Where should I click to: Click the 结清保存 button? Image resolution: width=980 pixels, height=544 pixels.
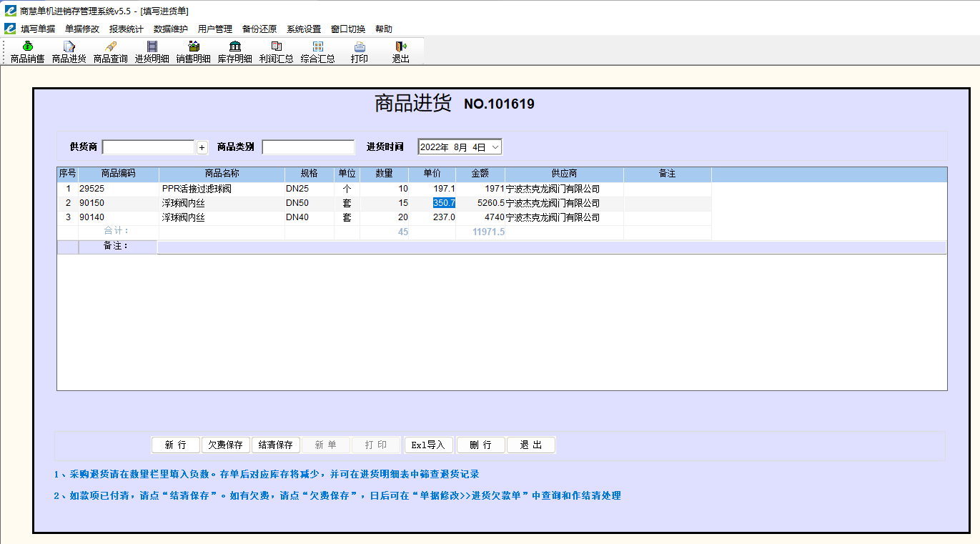click(x=276, y=445)
